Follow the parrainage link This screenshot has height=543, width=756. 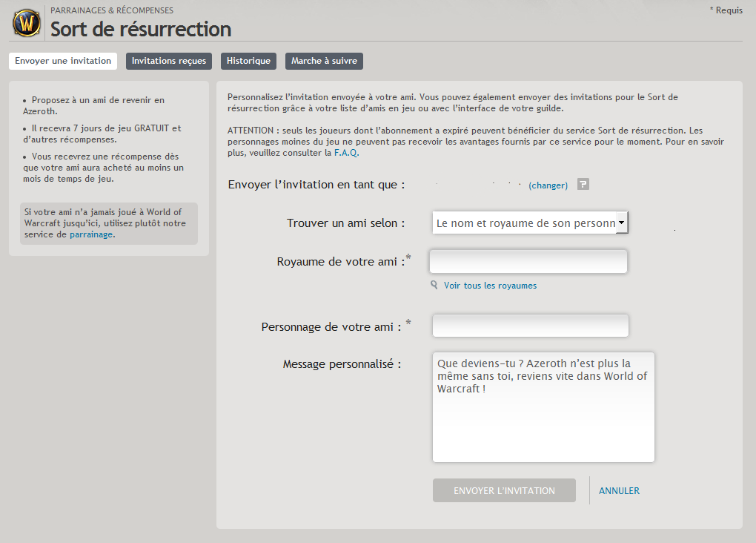[92, 234]
